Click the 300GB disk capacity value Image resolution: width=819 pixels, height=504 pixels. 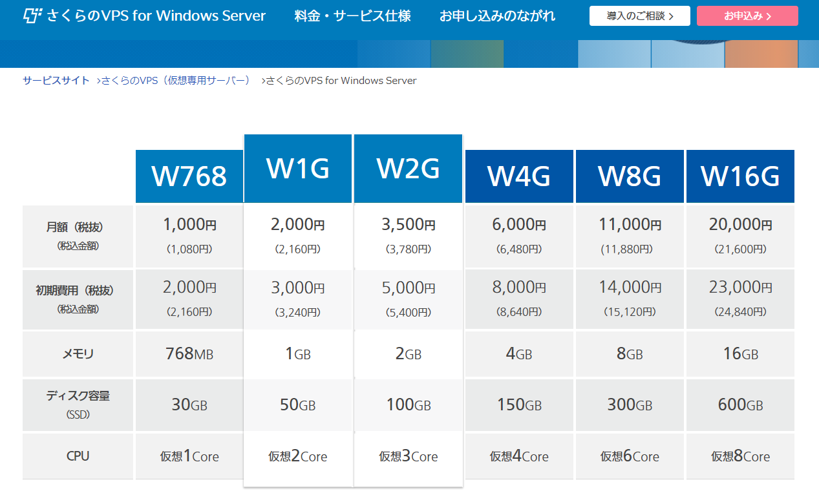tap(630, 405)
